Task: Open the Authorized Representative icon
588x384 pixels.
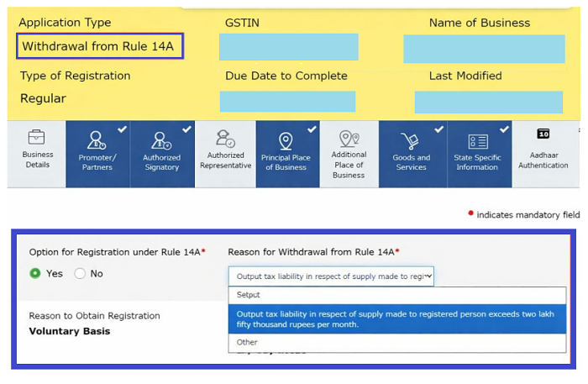Action: [x=225, y=139]
